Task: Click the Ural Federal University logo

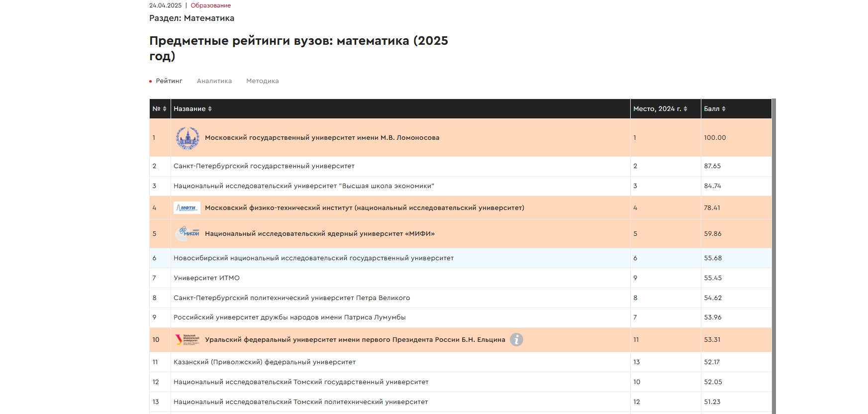Action: (187, 340)
